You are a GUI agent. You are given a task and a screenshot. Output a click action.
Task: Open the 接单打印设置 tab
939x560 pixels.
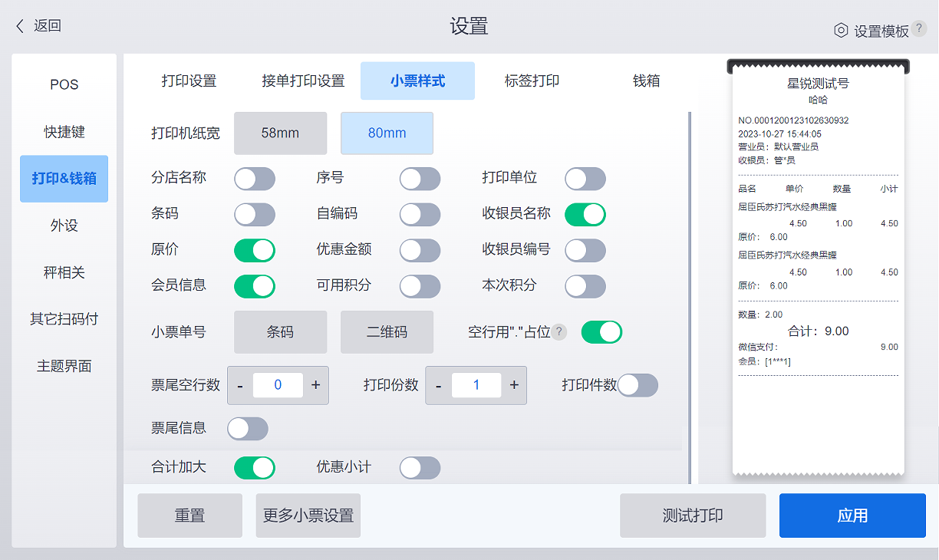click(303, 81)
